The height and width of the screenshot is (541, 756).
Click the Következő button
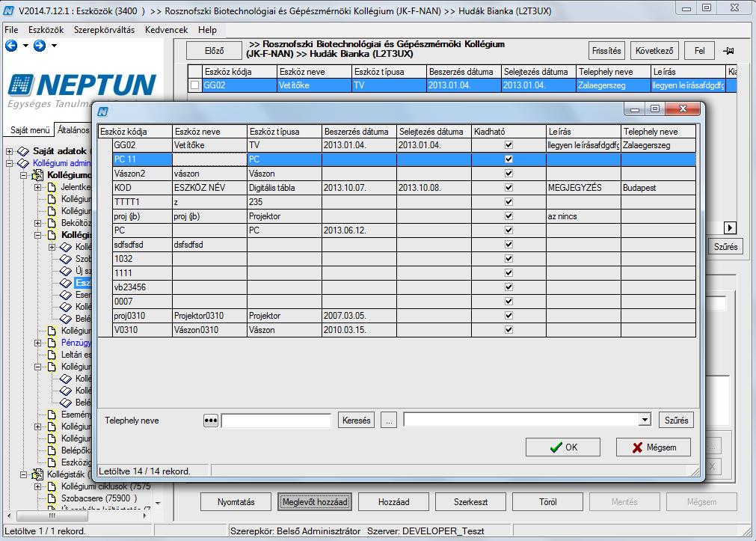[654, 51]
